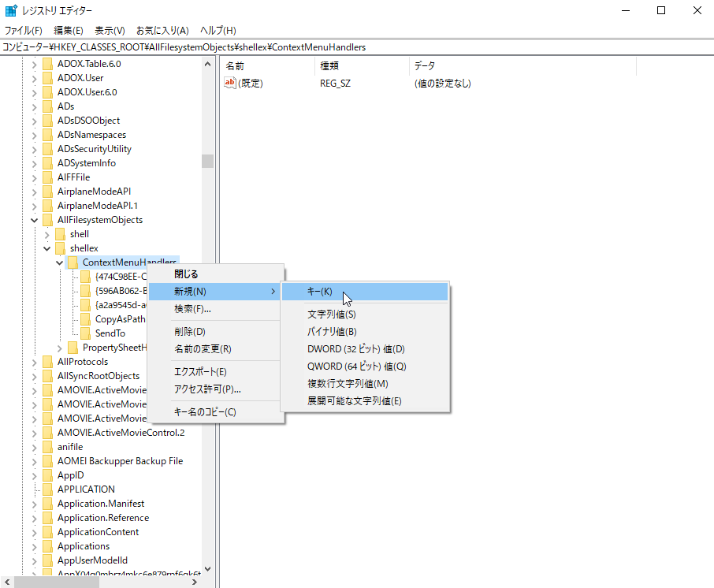This screenshot has height=588, width=714.
Task: Click the folder icon of SendTo
Action: click(x=86, y=333)
